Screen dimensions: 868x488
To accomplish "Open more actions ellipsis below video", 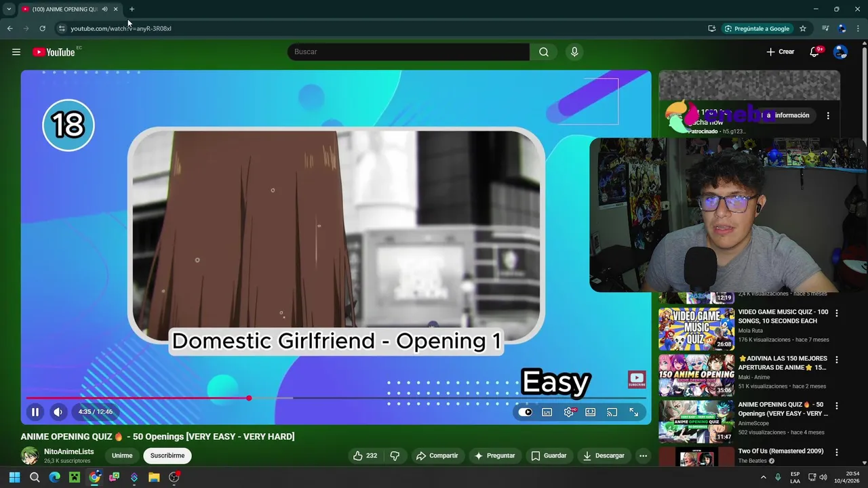I will [643, 455].
